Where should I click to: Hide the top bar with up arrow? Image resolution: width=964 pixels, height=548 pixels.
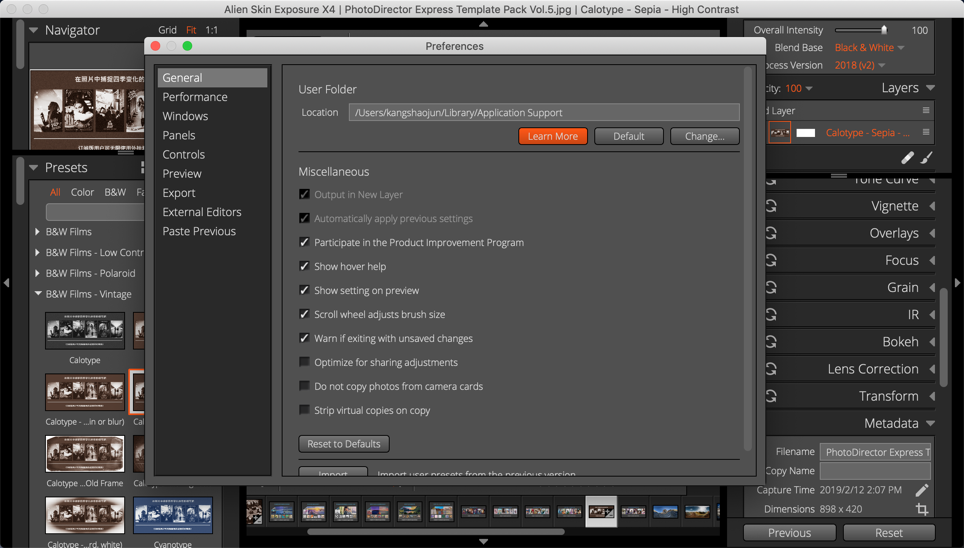coord(483,24)
